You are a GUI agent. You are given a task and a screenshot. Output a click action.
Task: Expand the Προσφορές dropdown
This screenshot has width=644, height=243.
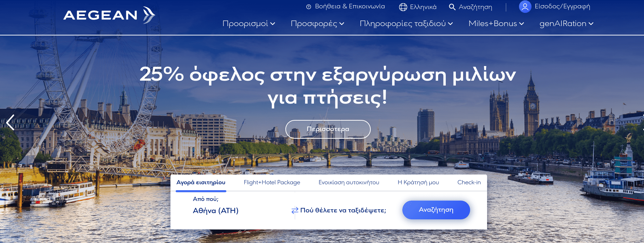coord(317,24)
